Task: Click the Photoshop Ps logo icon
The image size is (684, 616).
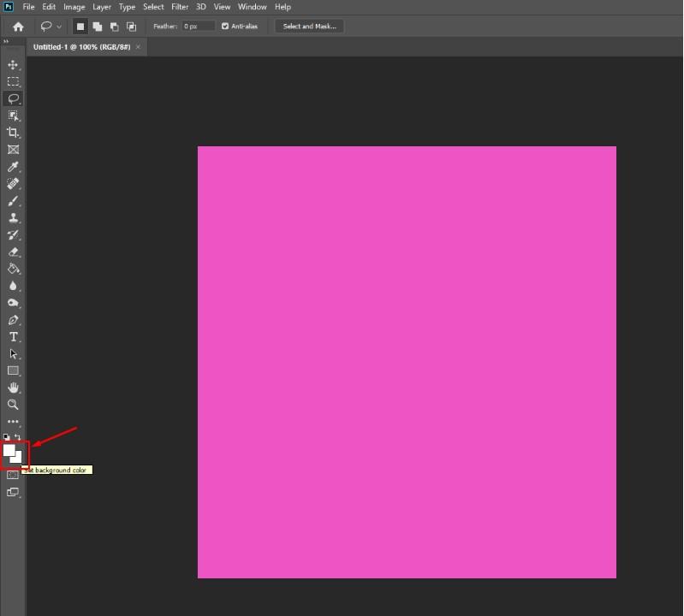Action: click(x=9, y=7)
